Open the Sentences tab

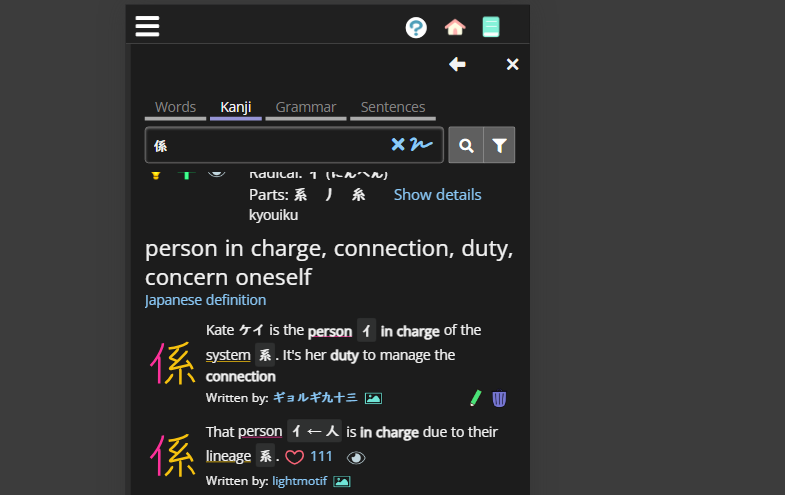pos(392,107)
